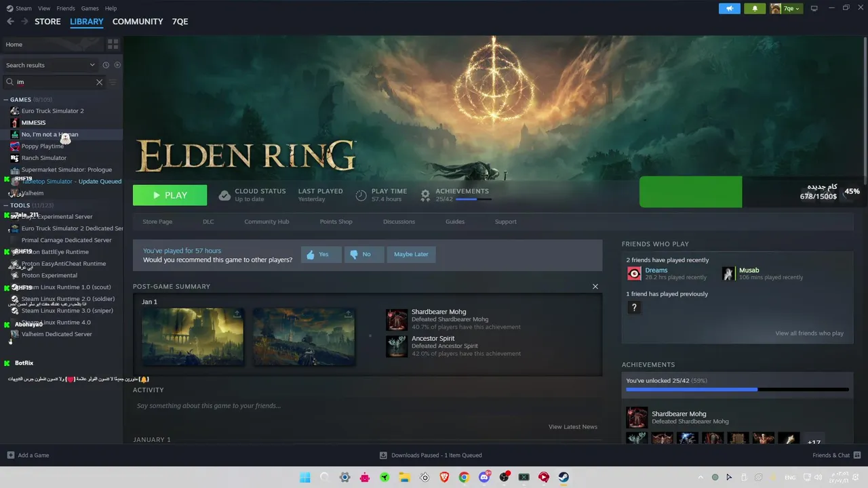The height and width of the screenshot is (488, 868).
Task: Open Downloads Paused status
Action: [x=431, y=455]
